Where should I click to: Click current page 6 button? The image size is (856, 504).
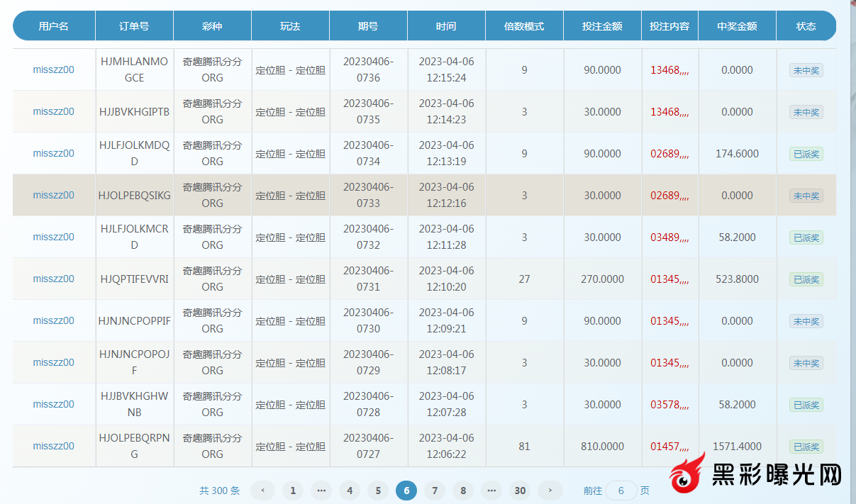(406, 491)
